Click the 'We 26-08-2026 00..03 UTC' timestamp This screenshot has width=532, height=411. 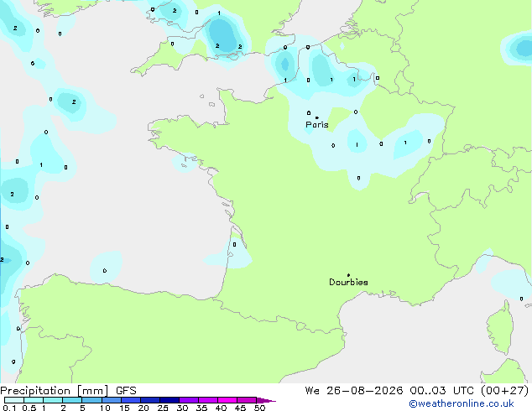(x=389, y=391)
